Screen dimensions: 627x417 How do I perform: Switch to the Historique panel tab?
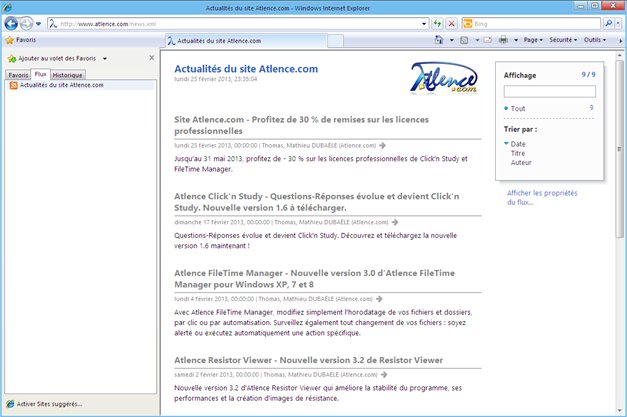67,75
